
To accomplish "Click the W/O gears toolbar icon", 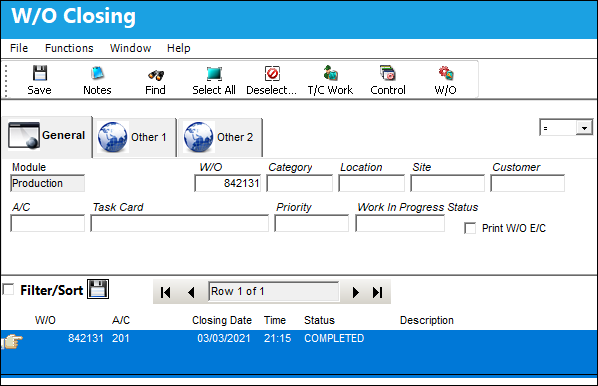I will [x=445, y=73].
